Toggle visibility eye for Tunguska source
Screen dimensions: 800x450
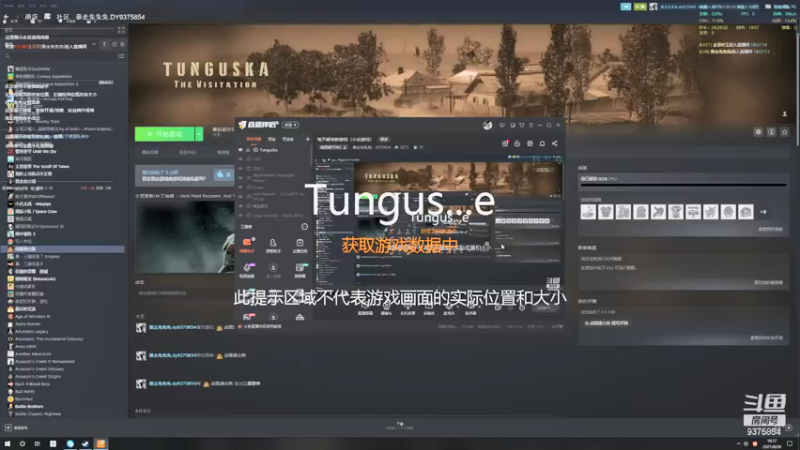coord(240,150)
